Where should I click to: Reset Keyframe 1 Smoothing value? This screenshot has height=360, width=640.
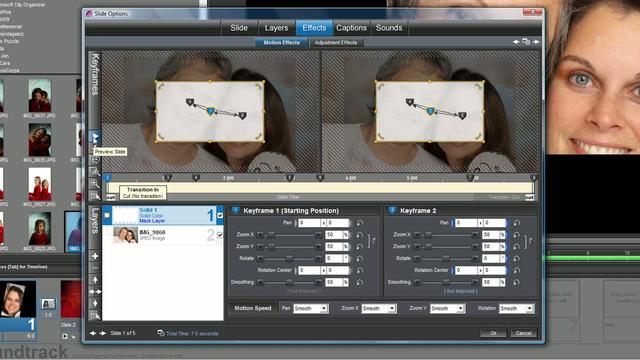tap(359, 282)
